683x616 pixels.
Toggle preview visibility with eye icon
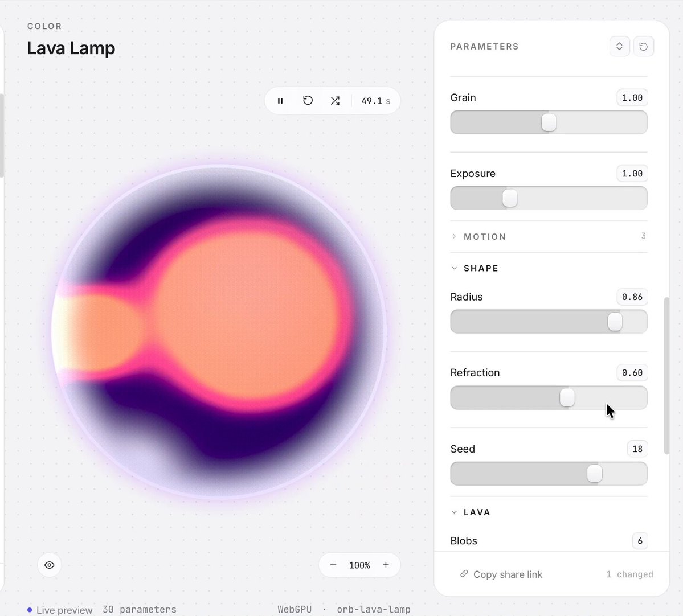49,565
